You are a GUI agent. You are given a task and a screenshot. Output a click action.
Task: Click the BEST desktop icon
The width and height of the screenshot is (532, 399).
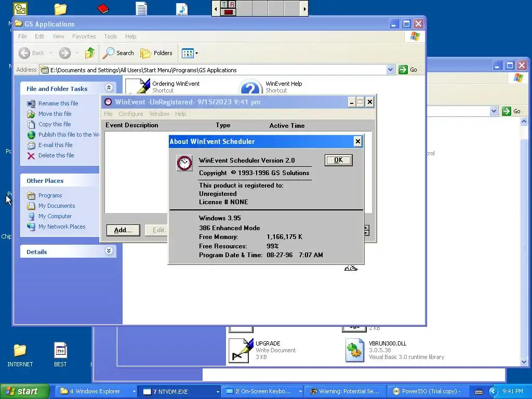[x=60, y=355]
